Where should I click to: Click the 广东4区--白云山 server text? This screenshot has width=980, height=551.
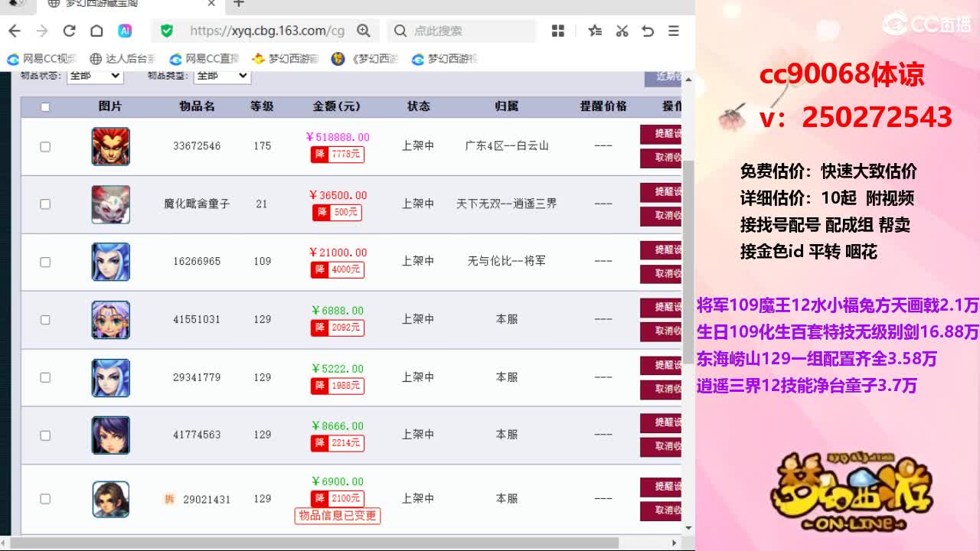pos(507,146)
